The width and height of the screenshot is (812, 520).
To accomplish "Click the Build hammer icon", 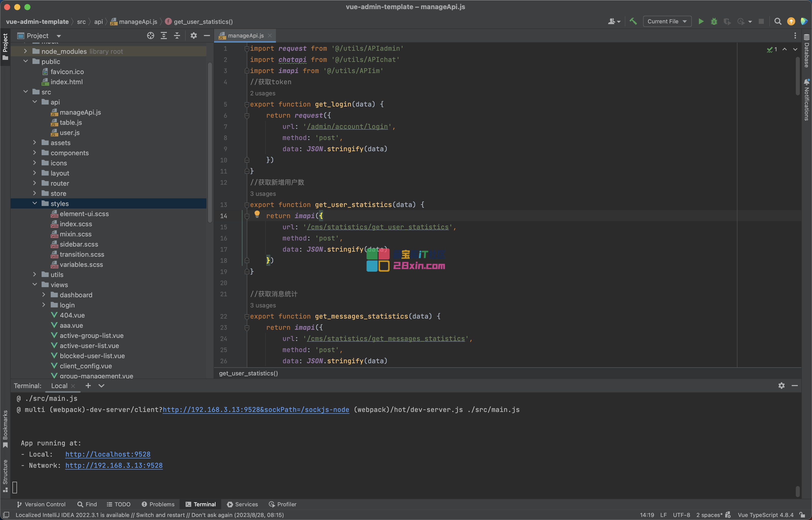I will coord(633,22).
